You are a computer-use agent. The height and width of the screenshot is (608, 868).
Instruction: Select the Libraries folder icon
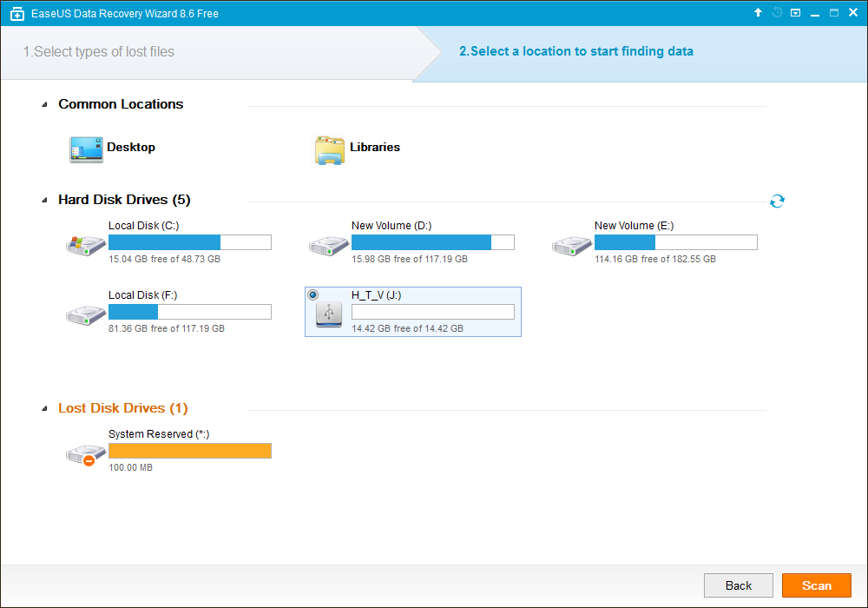point(329,150)
